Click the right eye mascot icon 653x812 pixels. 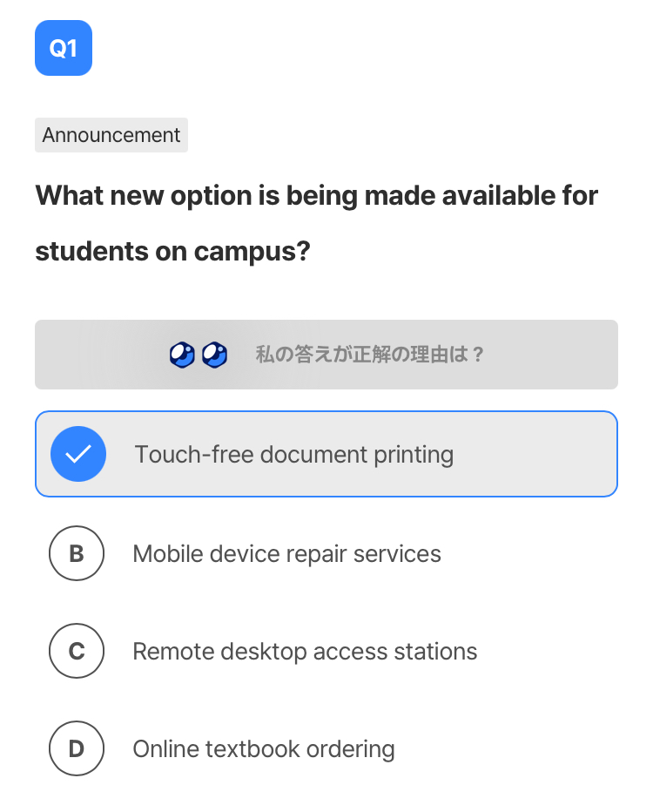pyautogui.click(x=214, y=355)
